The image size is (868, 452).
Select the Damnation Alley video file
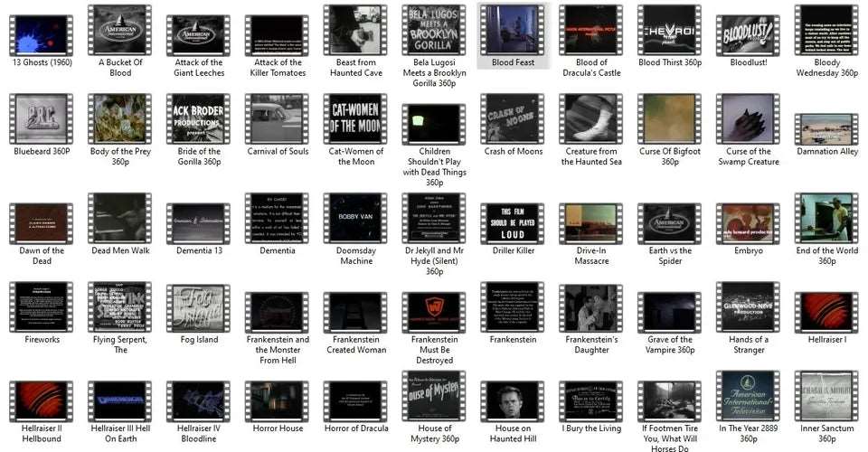tap(826, 129)
